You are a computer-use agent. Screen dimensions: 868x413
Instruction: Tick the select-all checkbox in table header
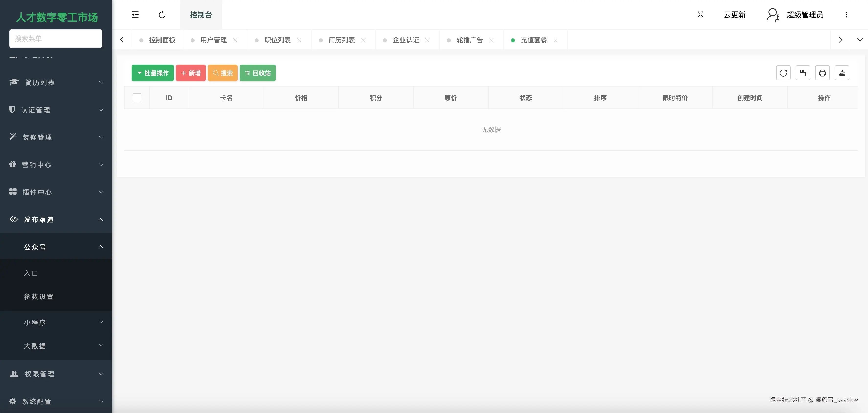[137, 98]
